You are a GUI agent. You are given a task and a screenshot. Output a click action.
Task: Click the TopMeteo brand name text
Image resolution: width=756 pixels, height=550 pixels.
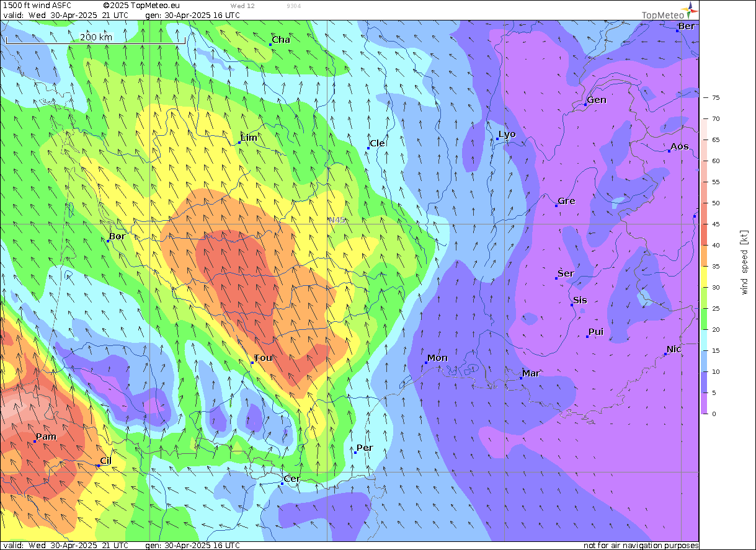pyautogui.click(x=663, y=16)
